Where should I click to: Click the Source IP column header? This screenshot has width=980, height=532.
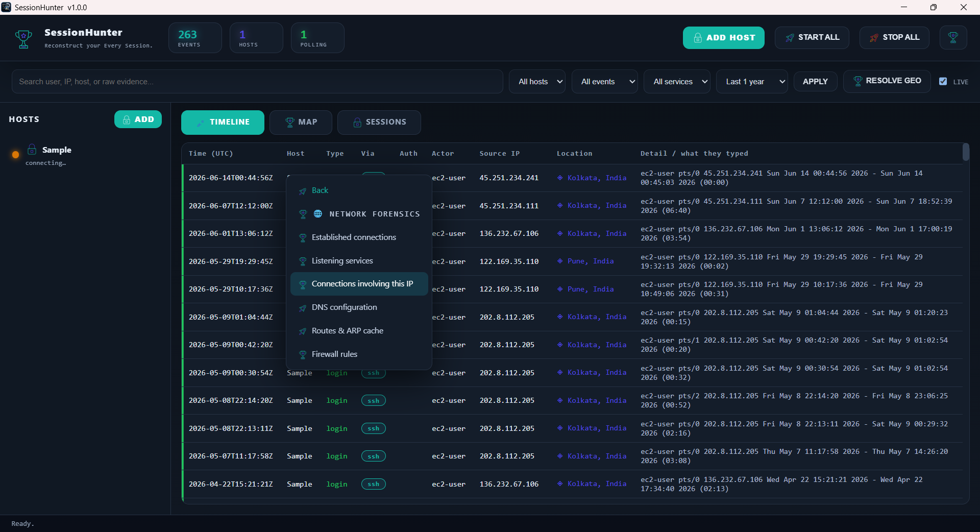(x=500, y=154)
